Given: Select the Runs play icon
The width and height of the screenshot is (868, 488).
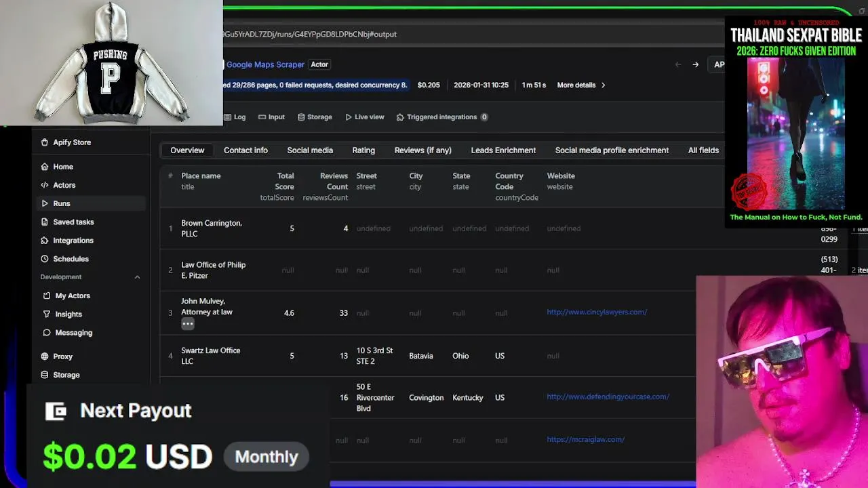Looking at the screenshot, I should coord(45,203).
